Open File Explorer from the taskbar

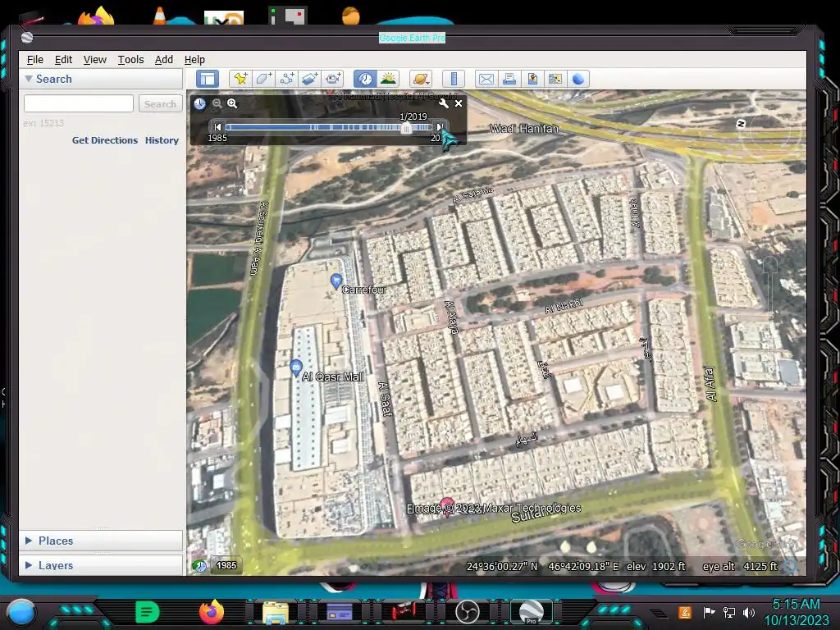tap(276, 612)
